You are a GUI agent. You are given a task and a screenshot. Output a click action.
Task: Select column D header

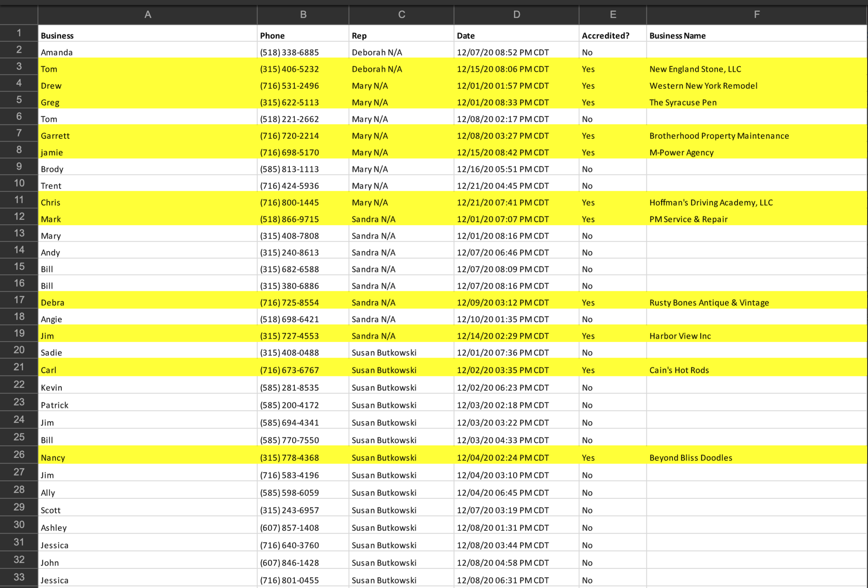pyautogui.click(x=516, y=15)
